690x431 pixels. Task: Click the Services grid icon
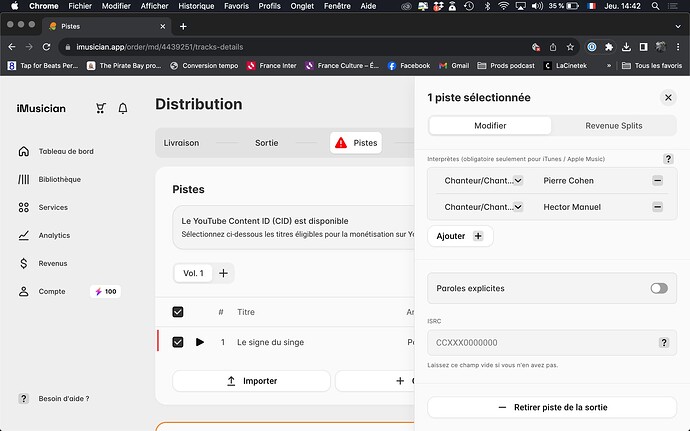(24, 207)
